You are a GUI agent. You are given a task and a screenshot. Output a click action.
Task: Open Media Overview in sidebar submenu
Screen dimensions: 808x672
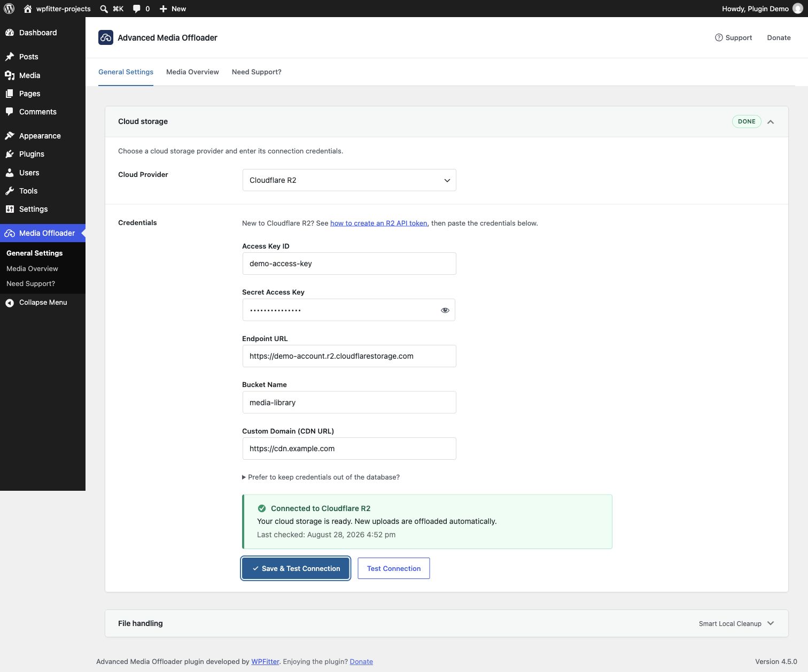pos(32,268)
